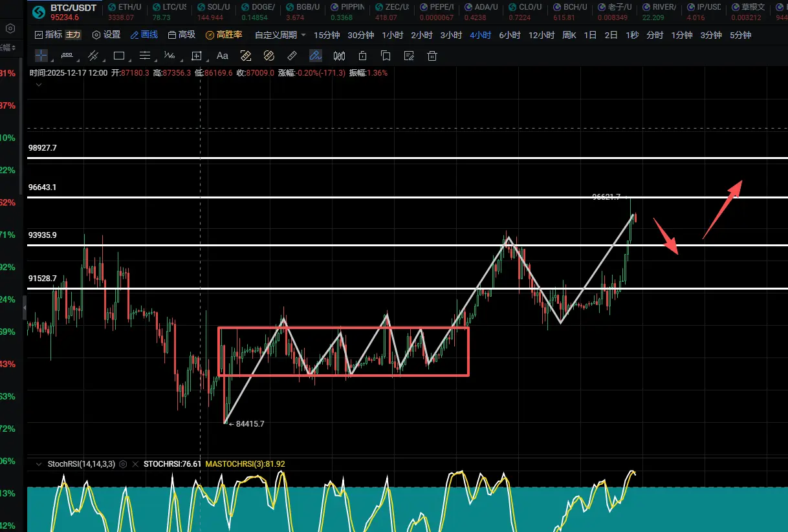
Task: Click the lock drawings icon
Action: coord(362,56)
